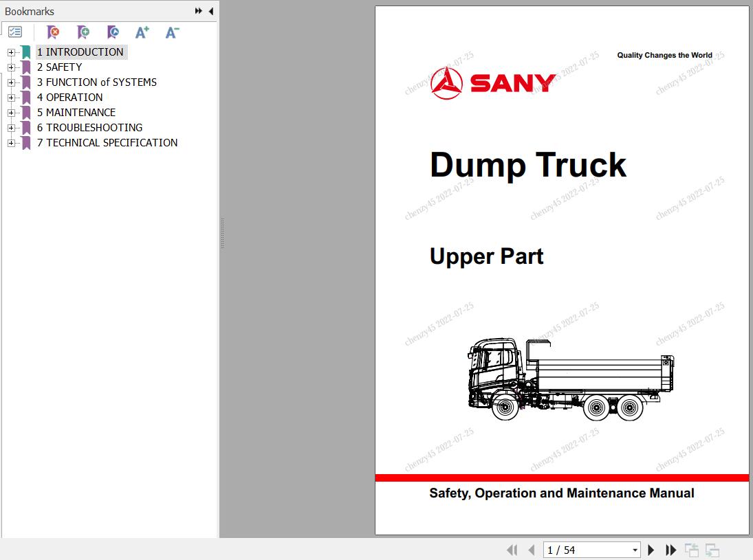Screen dimensions: 753x560
Task: Increase bookmark text size with A+
Action: click(x=142, y=32)
